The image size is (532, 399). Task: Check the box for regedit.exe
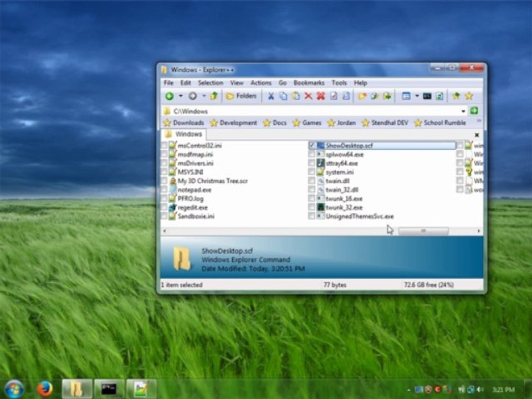coord(164,207)
